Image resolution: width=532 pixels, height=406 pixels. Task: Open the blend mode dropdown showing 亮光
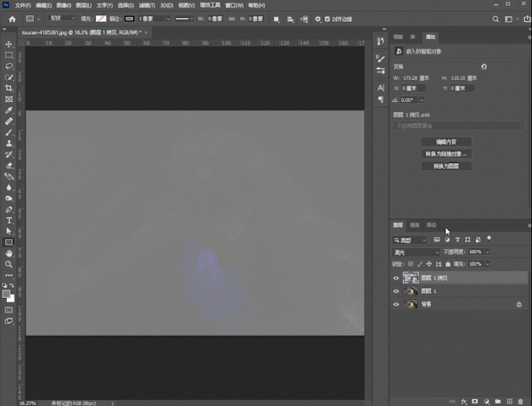click(x=416, y=252)
